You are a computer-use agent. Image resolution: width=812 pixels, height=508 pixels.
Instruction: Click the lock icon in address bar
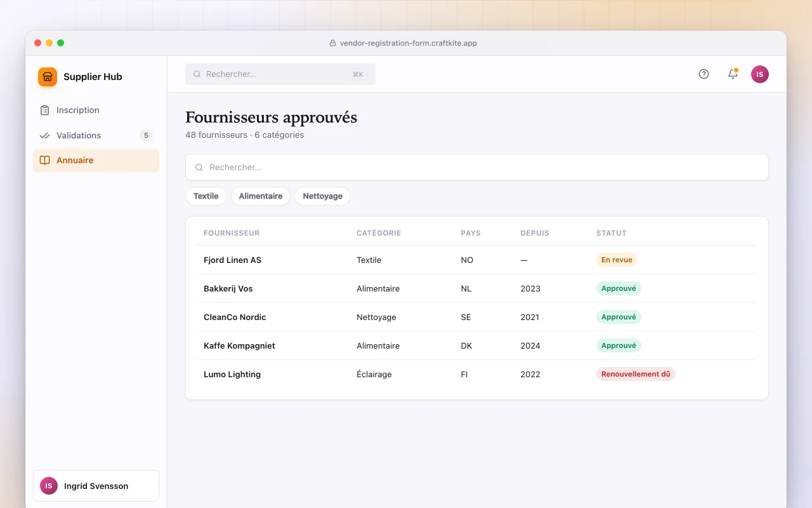click(332, 43)
